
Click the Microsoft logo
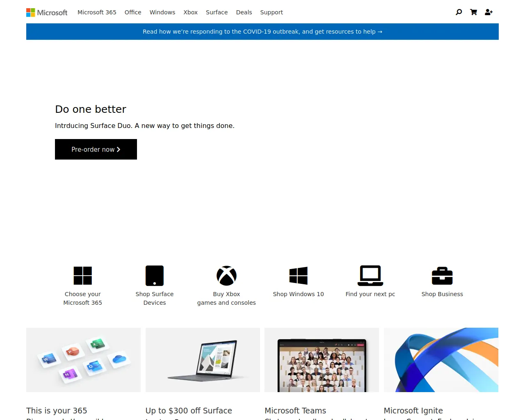(47, 12)
